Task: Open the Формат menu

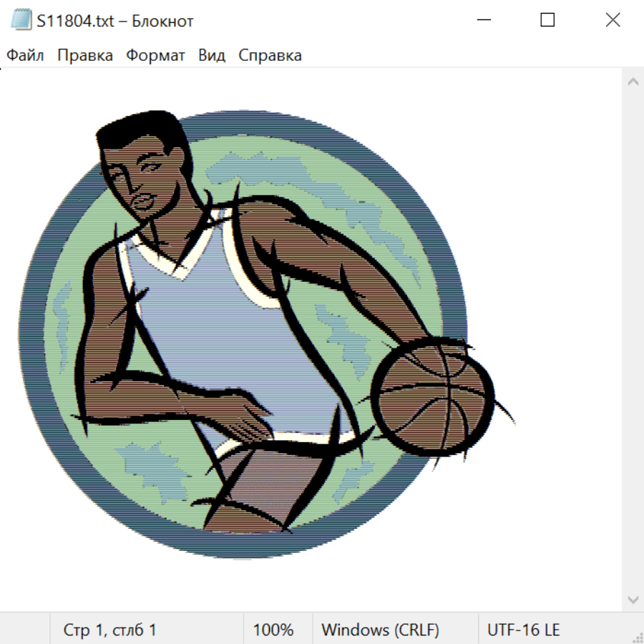Action: pos(155,56)
